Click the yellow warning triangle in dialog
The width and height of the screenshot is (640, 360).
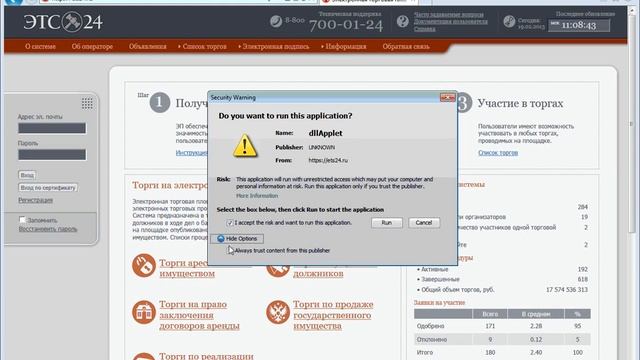pos(245,146)
